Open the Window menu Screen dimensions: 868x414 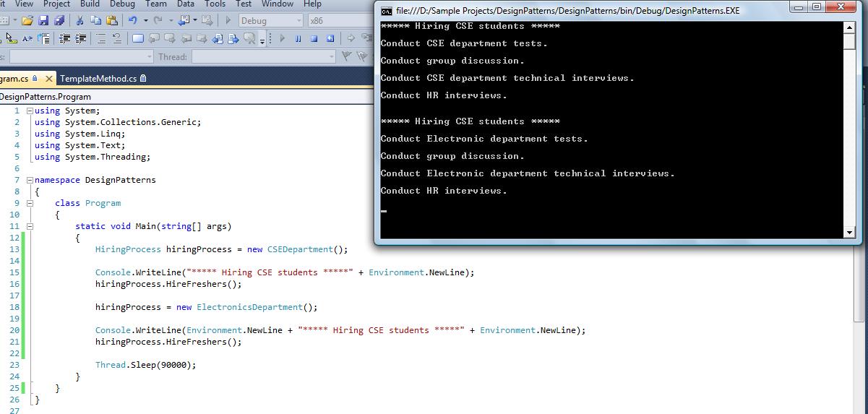(x=278, y=4)
